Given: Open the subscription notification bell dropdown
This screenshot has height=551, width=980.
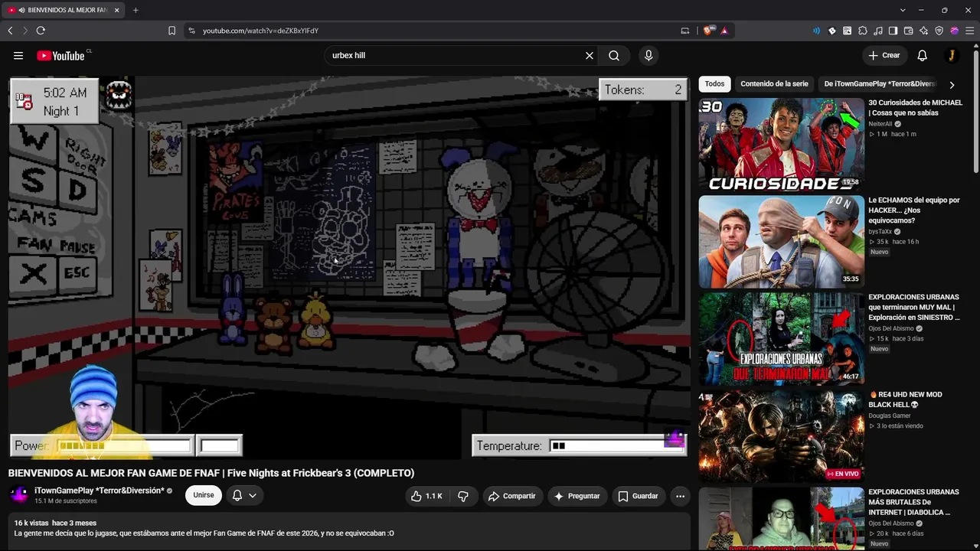Looking at the screenshot, I should pyautogui.click(x=244, y=495).
